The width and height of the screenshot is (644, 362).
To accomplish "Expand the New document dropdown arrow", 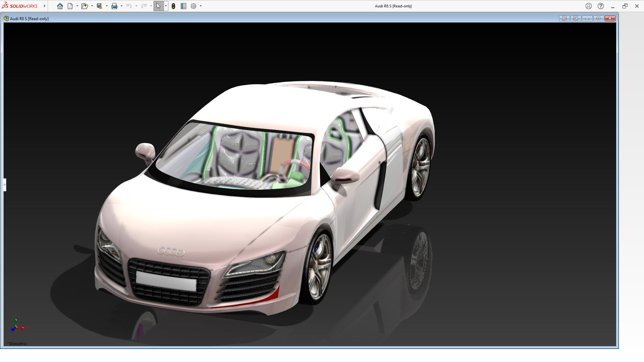I will pos(77,6).
